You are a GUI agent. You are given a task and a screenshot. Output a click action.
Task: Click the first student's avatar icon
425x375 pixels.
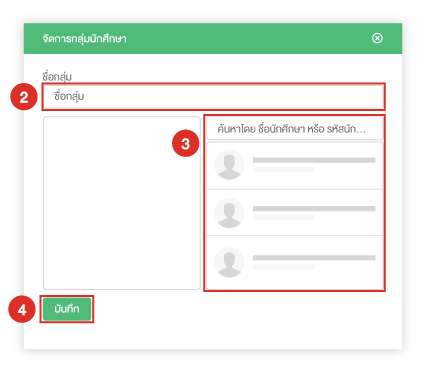pyautogui.click(x=229, y=165)
